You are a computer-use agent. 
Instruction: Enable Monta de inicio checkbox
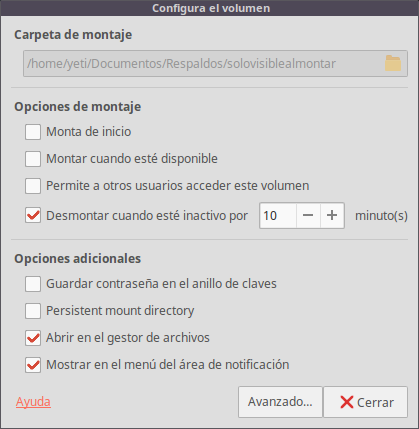point(33,132)
